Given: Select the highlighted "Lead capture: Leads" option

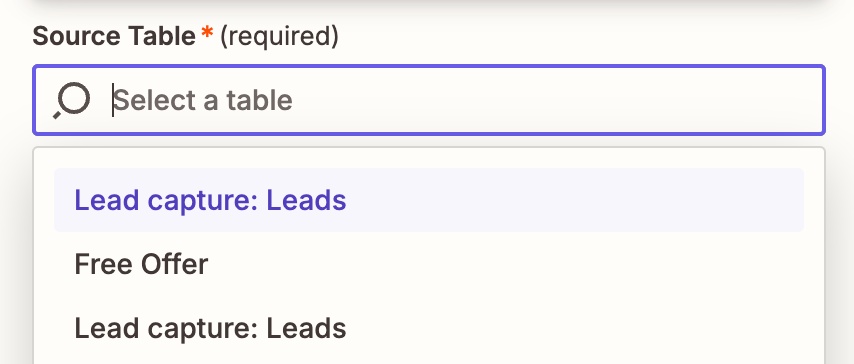Looking at the screenshot, I should (x=429, y=200).
